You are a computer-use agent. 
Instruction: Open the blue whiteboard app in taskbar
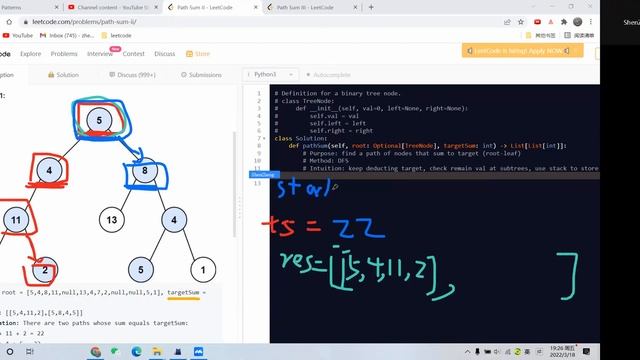tap(198, 351)
